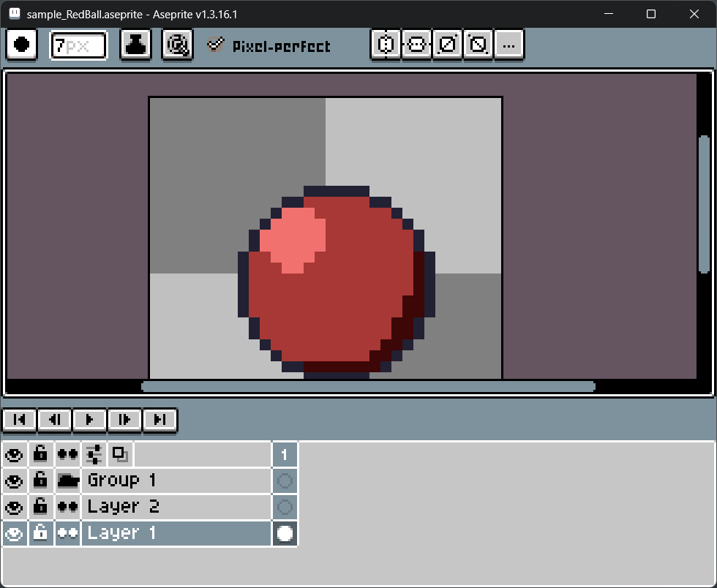Lock the Layer 1 layer
This screenshot has width=717, height=588.
pyautogui.click(x=40, y=533)
